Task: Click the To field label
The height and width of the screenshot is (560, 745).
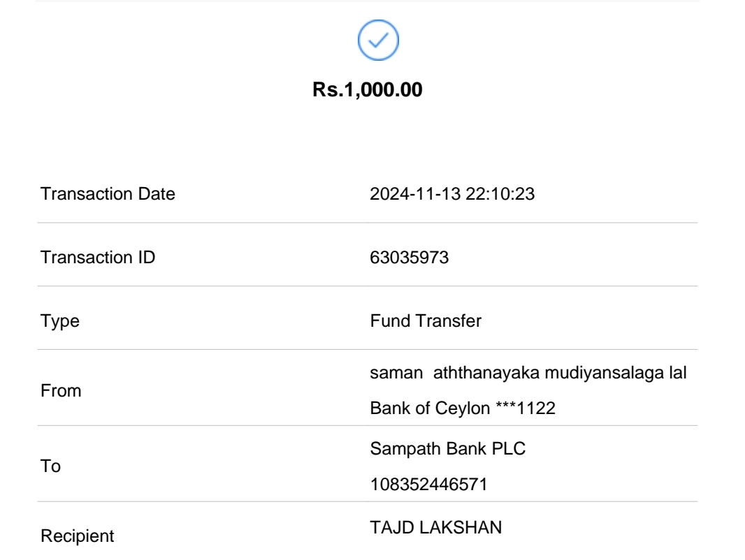Action: pyautogui.click(x=51, y=468)
